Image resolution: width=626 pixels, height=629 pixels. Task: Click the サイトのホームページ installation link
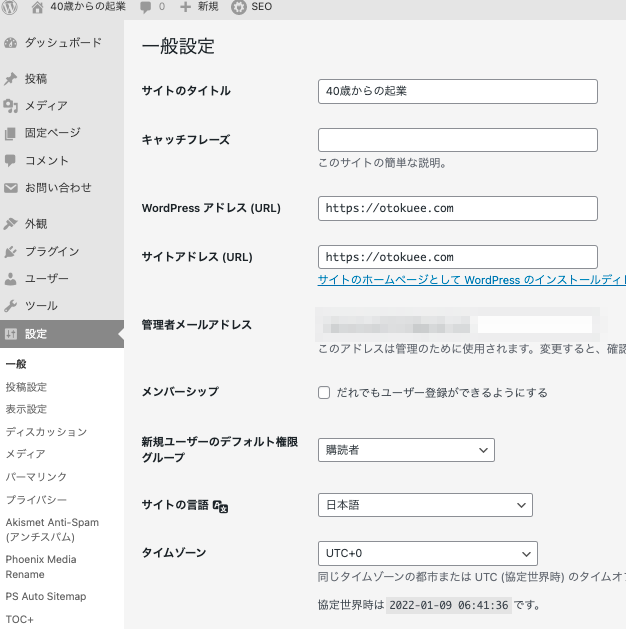point(471,280)
